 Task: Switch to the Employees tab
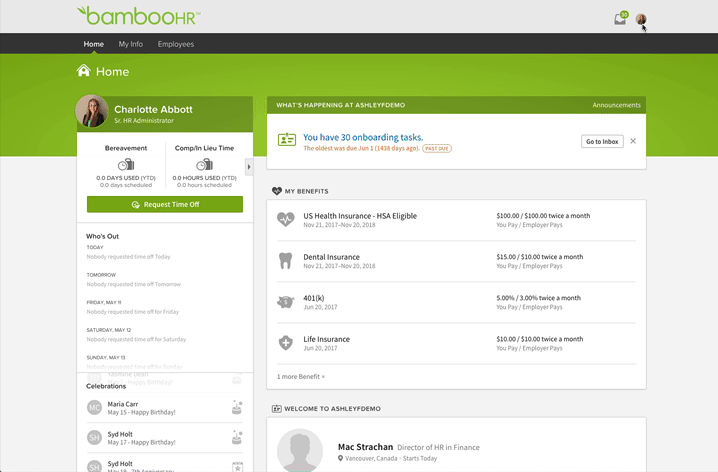tap(176, 44)
